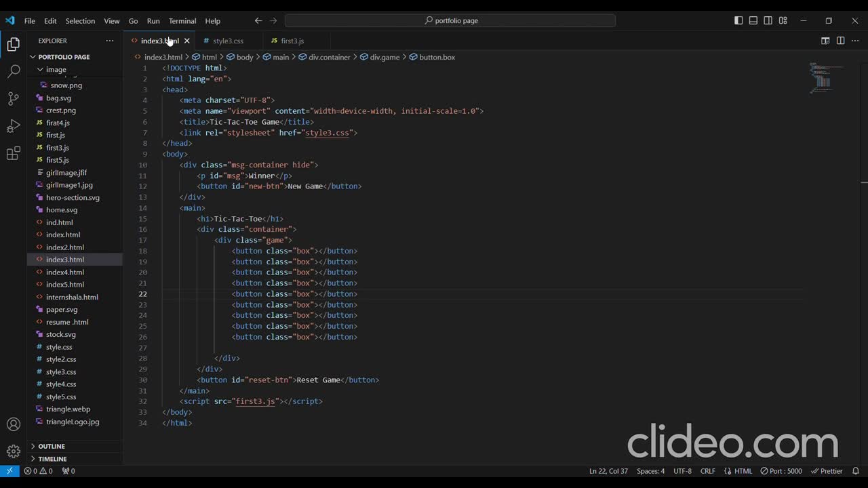The image size is (868, 488).
Task: Collapse the PORTFOLIO PAGE folder section
Action: [x=64, y=57]
